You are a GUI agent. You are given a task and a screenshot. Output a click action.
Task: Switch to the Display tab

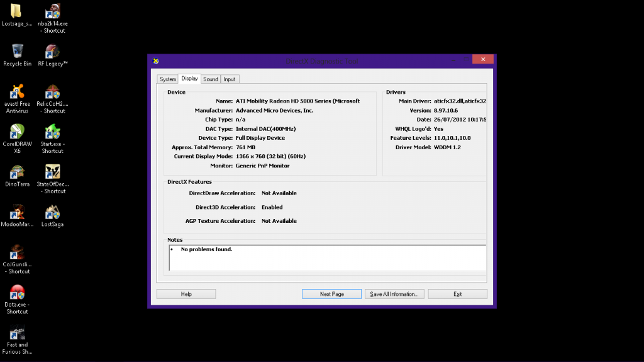[x=189, y=79]
